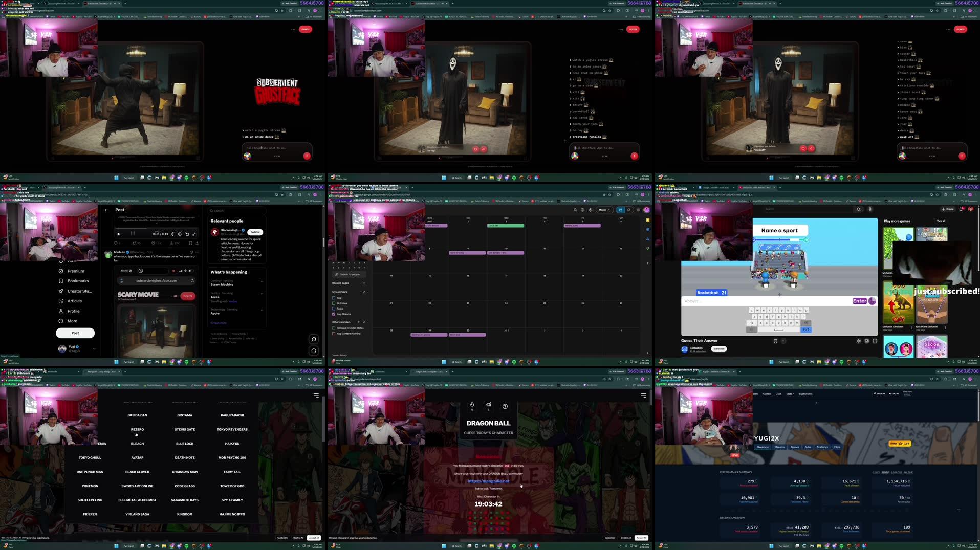Screen dimensions: 980x550
Task: Click Show more under What's happening
Action: point(219,323)
